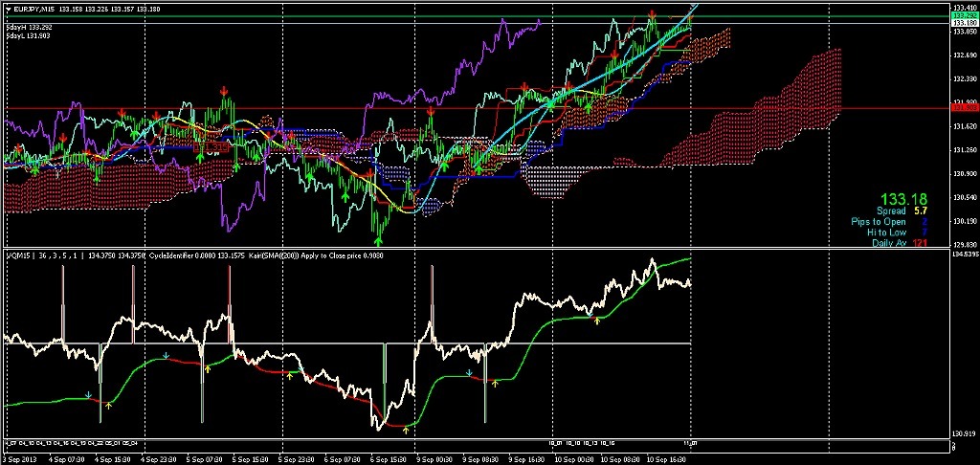Click the 131.260 price scale value
Screen dimensions: 980x465
tap(963, 150)
